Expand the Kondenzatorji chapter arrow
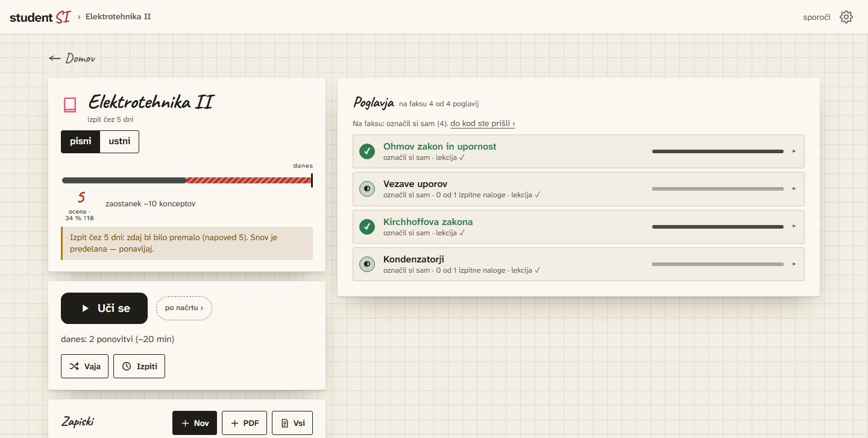The width and height of the screenshot is (868, 438). tap(794, 264)
